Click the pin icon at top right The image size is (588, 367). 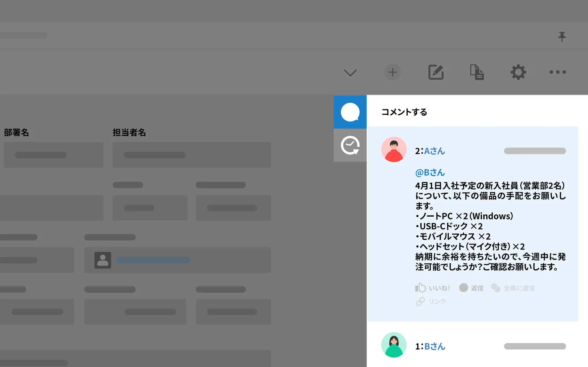(x=562, y=37)
